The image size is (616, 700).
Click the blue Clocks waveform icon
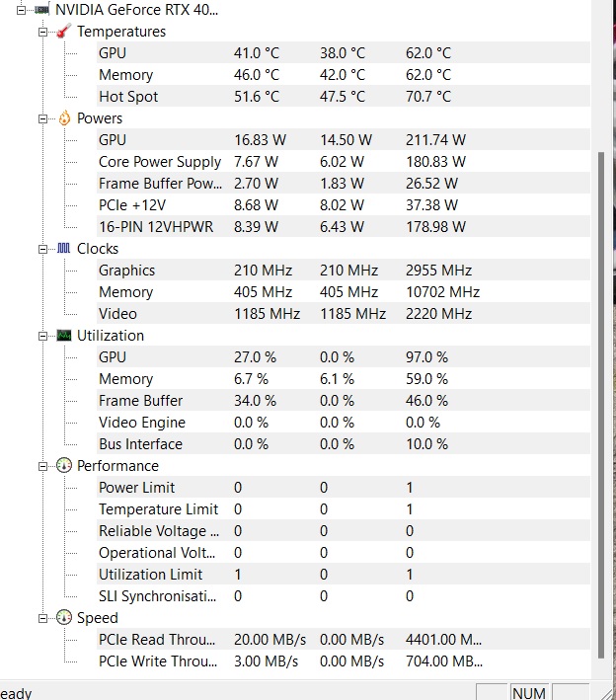(64, 249)
